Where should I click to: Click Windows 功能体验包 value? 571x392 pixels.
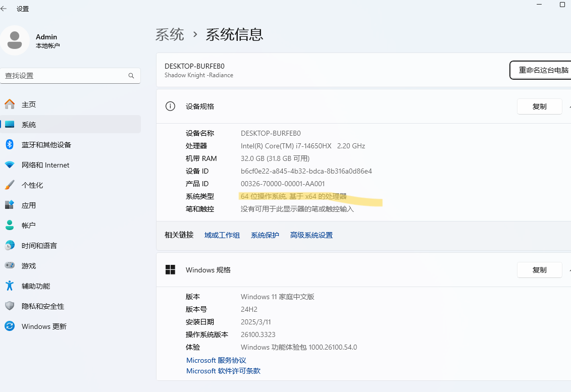click(299, 347)
